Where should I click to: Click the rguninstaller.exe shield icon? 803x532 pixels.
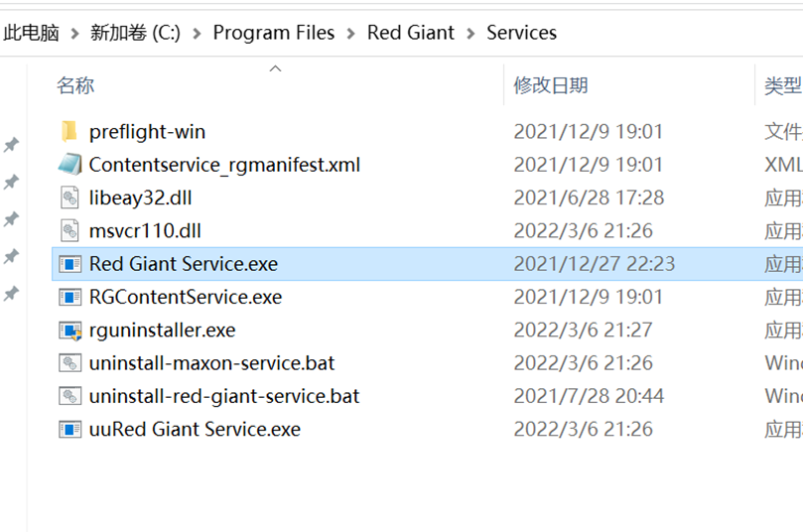(68, 331)
